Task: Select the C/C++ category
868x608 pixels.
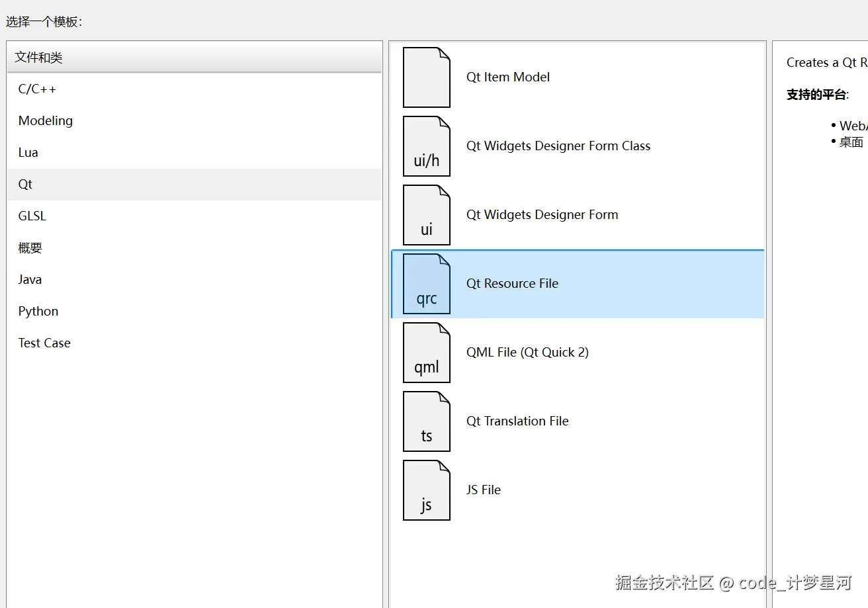Action: [x=195, y=89]
